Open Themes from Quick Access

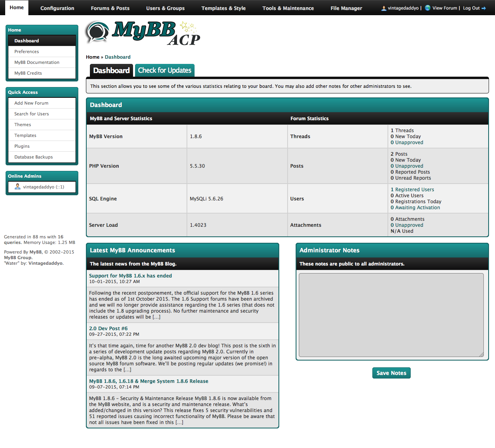42,125
